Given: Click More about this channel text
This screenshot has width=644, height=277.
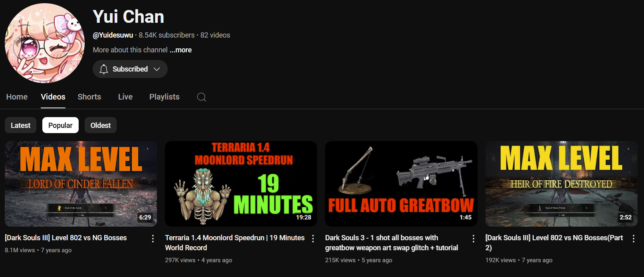Looking at the screenshot, I should coord(130,50).
